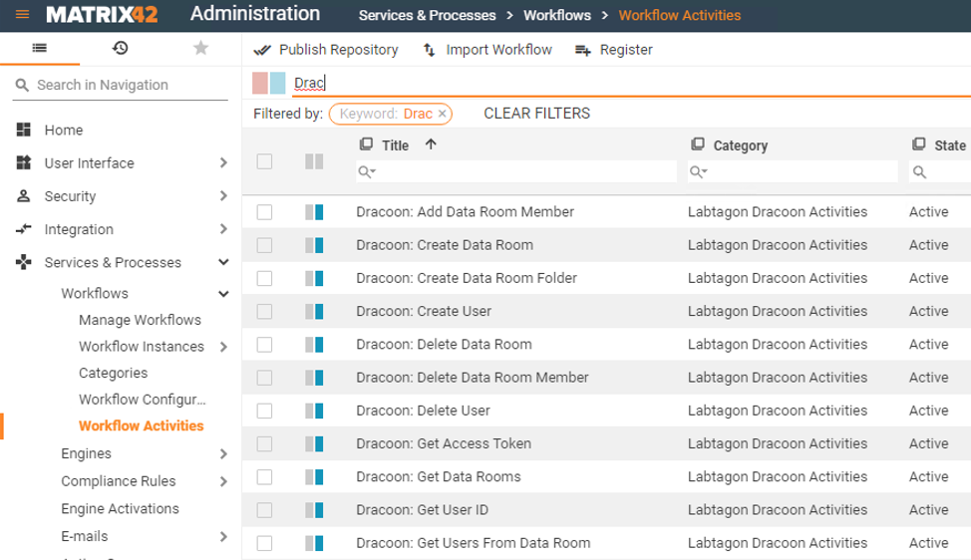Click Services & Processes breadcrumb

428,16
